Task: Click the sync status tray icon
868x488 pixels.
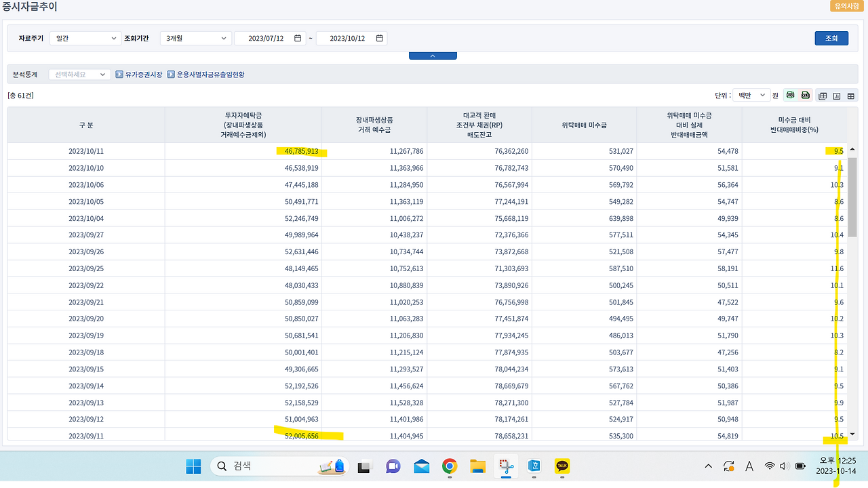Action: [729, 466]
